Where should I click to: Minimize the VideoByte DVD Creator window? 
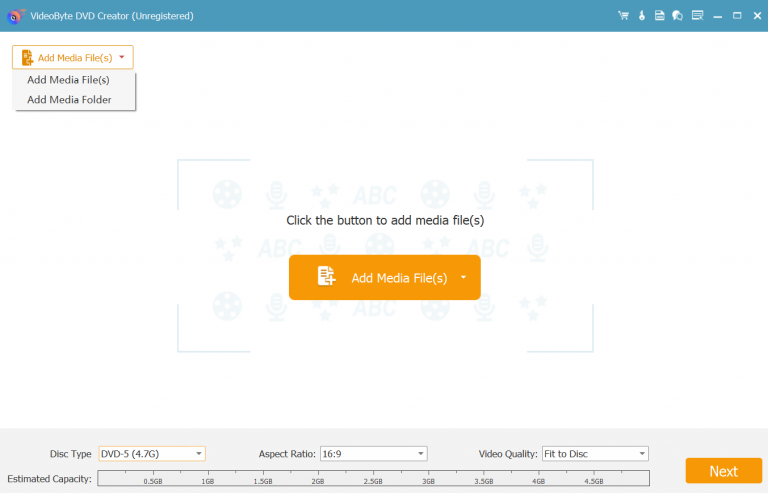point(719,16)
